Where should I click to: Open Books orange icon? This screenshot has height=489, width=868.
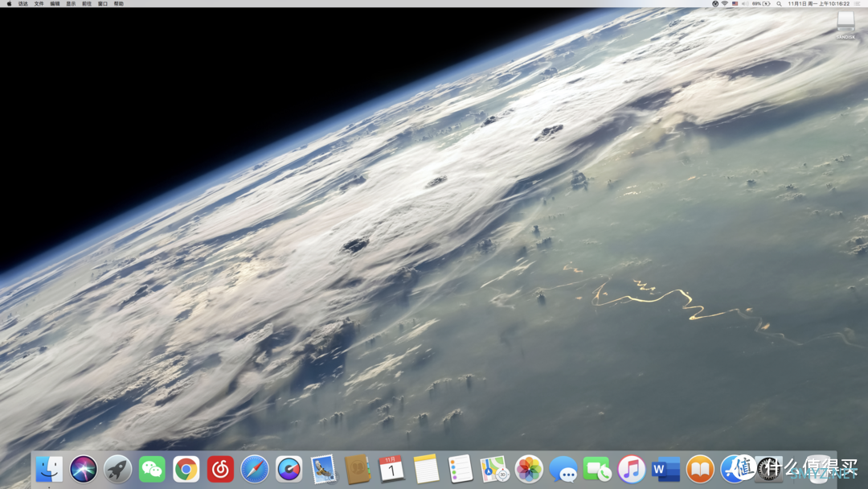tap(700, 470)
